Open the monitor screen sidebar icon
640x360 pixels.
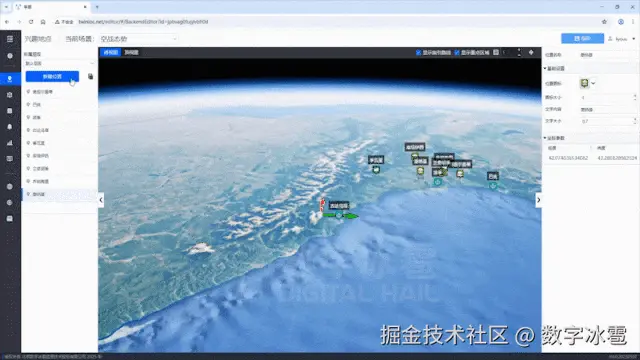10,159
